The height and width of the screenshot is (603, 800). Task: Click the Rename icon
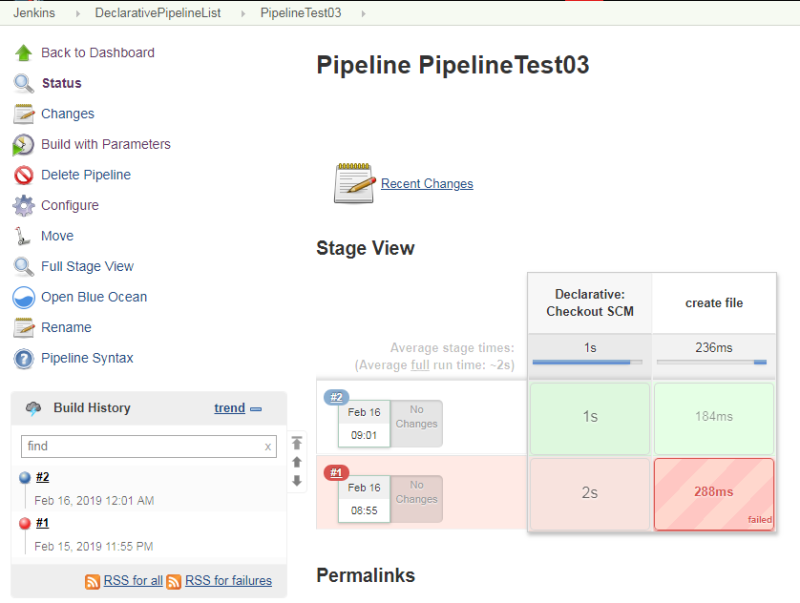[22, 327]
